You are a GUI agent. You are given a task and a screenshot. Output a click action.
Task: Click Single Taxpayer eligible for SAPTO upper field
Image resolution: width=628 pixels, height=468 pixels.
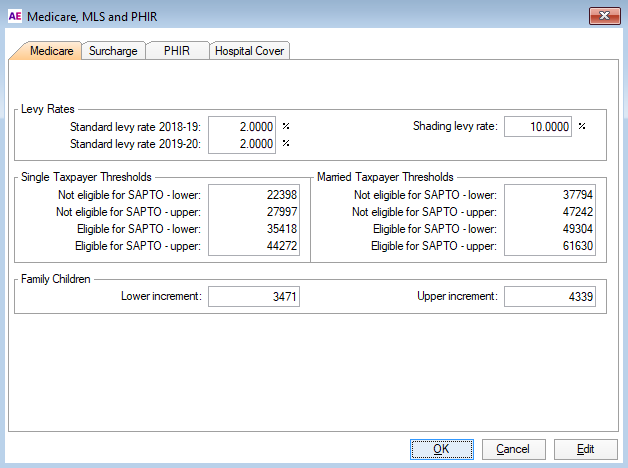pos(254,245)
